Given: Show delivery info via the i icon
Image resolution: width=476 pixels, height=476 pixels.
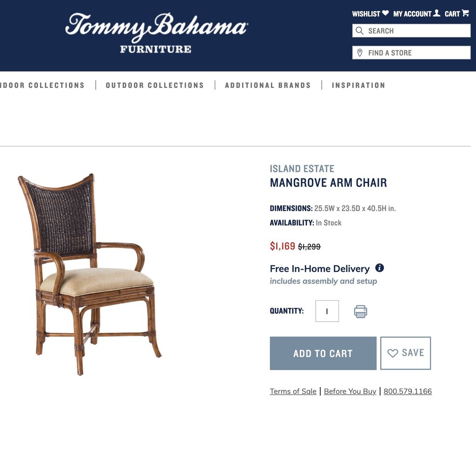Looking at the screenshot, I should pos(379,268).
